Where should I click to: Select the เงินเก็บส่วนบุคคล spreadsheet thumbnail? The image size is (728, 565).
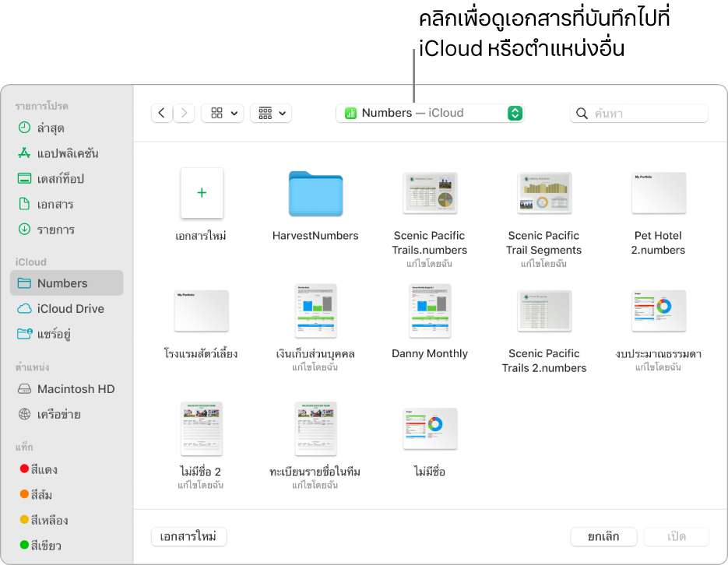pyautogui.click(x=315, y=311)
